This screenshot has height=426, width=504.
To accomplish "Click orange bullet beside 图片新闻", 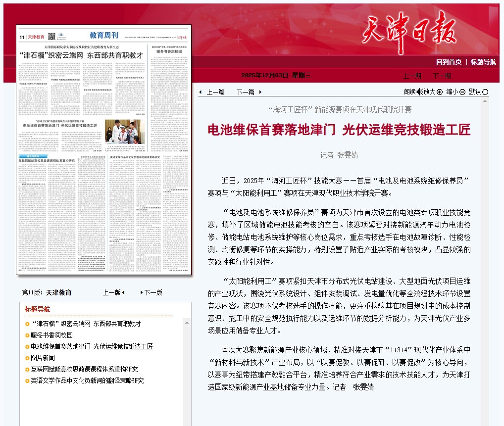I will point(27,358).
